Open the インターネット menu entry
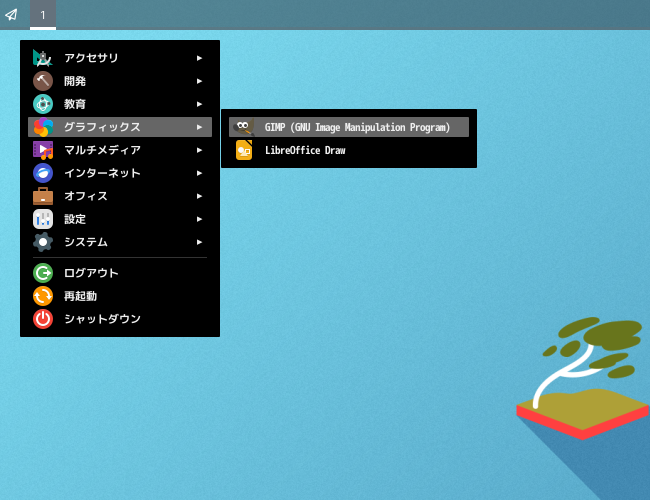This screenshot has width=650, height=500. 120,173
